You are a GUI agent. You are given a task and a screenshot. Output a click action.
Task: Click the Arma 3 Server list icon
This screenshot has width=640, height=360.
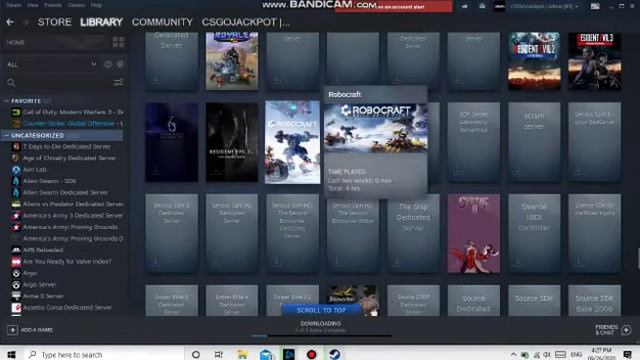(x=16, y=296)
